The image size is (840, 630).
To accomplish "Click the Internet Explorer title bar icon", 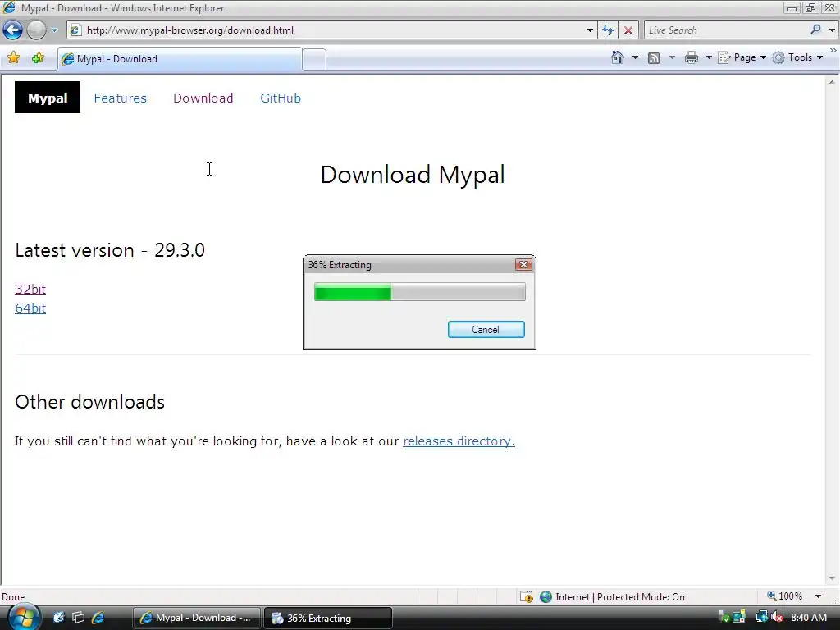I will click(x=9, y=7).
